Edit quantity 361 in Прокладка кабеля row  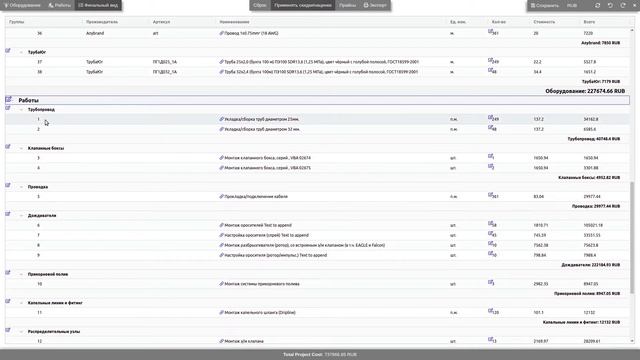coord(491,195)
